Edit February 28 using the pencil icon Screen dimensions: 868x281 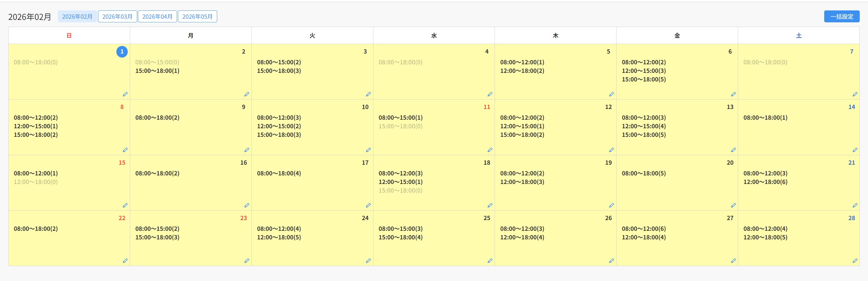coord(855,261)
